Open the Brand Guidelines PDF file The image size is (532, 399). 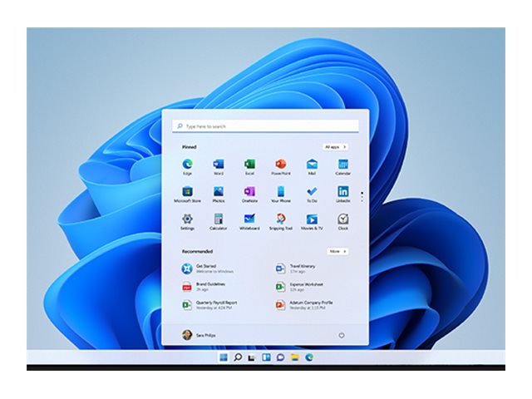point(204,287)
